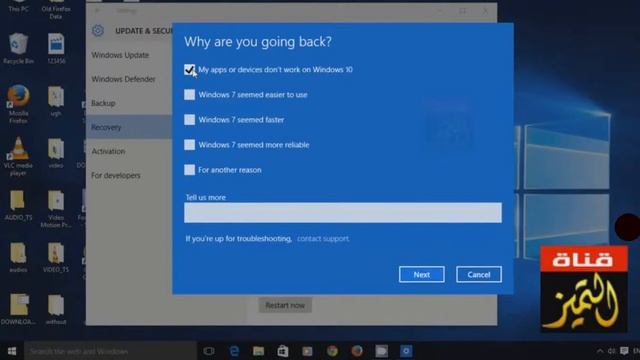Click Search the web and Windows box
The width and height of the screenshot is (640, 360).
[x=110, y=351]
